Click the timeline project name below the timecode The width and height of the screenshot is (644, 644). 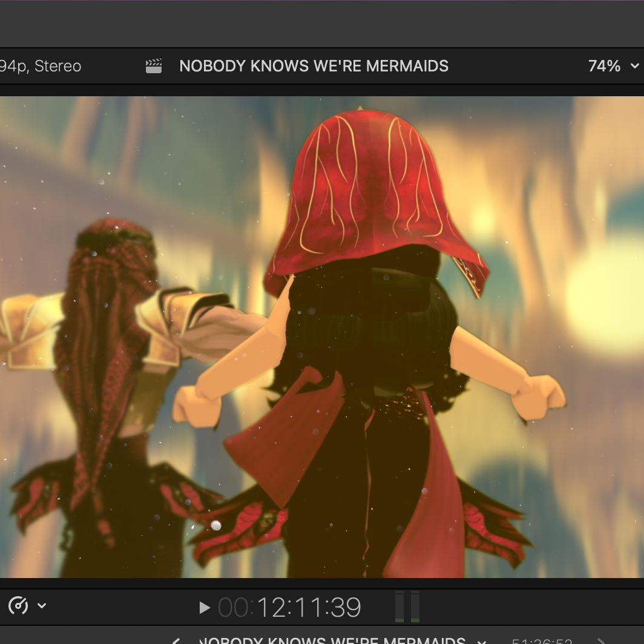point(332,640)
